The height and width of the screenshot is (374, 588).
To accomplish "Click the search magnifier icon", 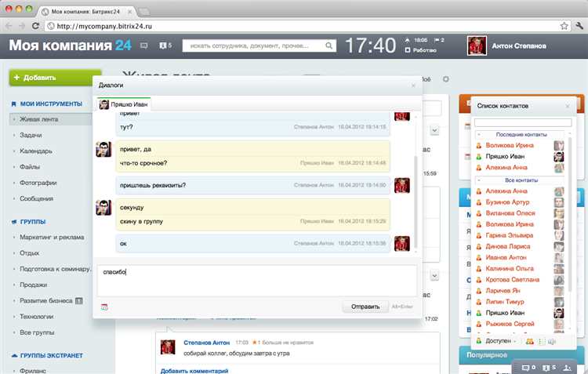I will [x=328, y=45].
